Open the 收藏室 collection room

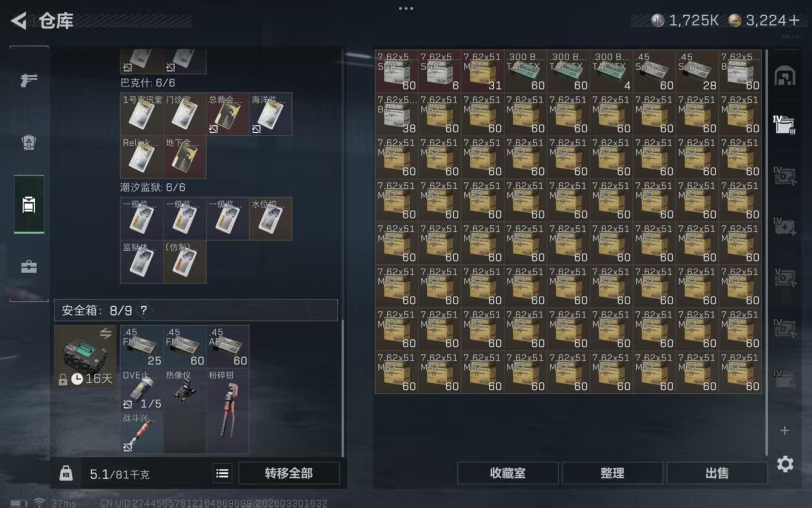pos(507,473)
